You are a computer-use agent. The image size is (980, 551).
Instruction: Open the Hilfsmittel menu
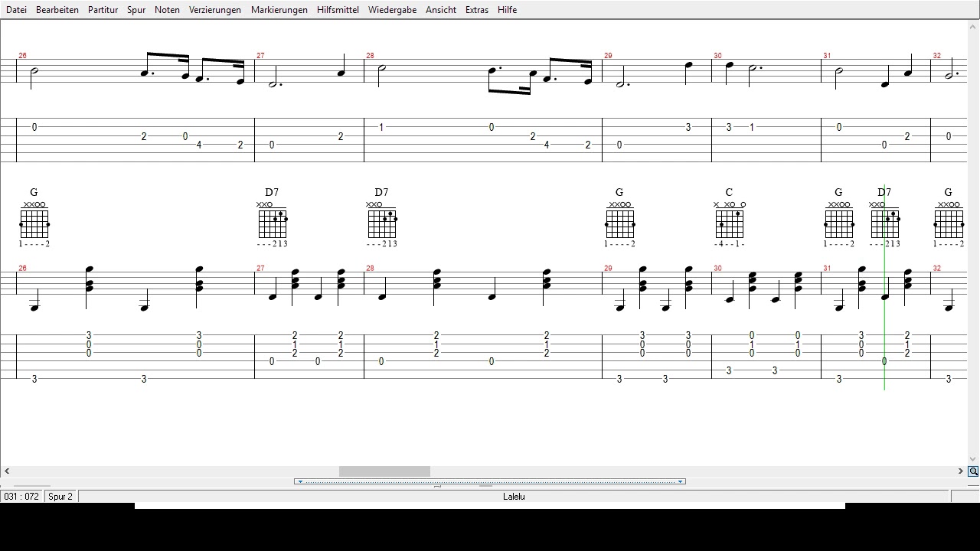coord(338,10)
